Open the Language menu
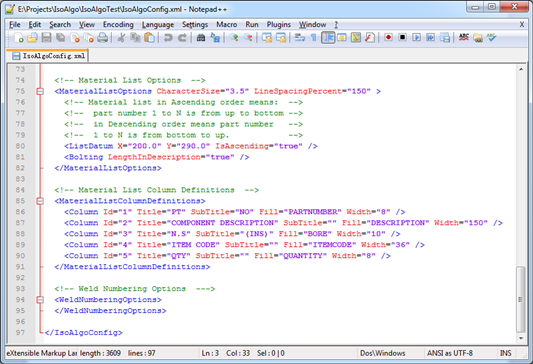Screen dimensions: 533x364 coord(158,24)
